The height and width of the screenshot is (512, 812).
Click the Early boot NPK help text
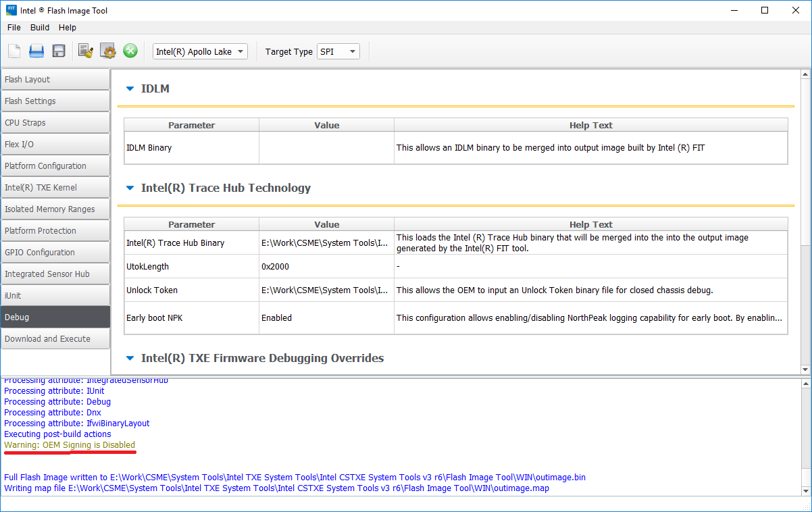tap(589, 317)
